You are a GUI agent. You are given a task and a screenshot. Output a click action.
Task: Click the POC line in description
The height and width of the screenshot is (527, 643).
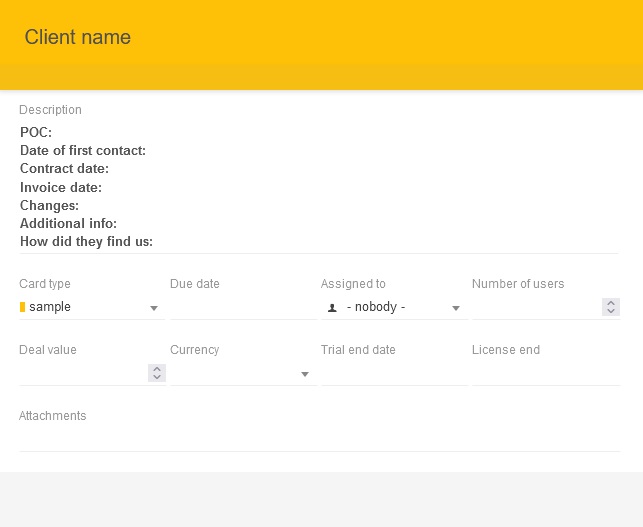tap(36, 132)
